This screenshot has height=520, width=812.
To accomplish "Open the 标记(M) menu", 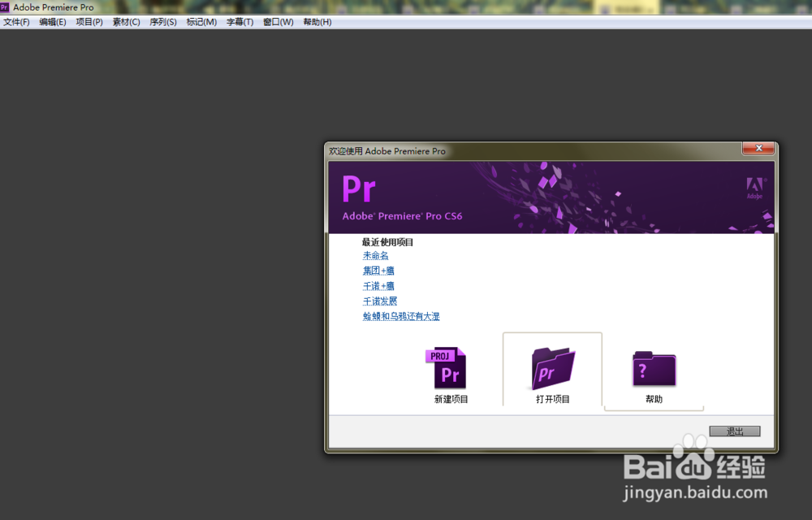I will [x=201, y=22].
